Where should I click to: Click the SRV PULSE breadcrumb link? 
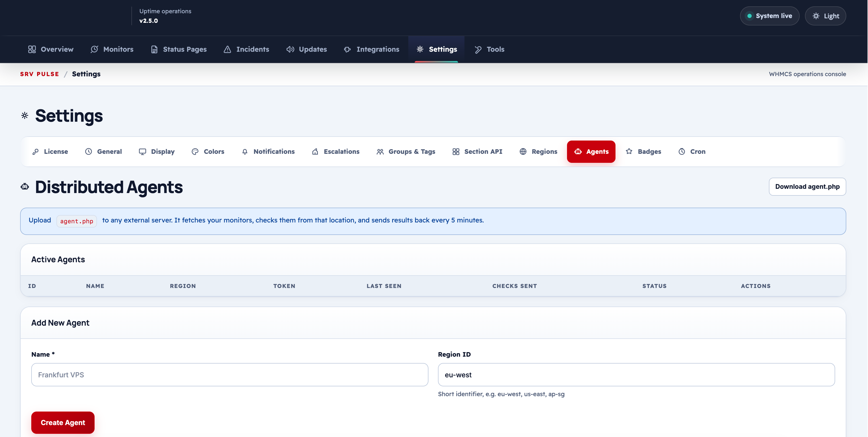(39, 74)
